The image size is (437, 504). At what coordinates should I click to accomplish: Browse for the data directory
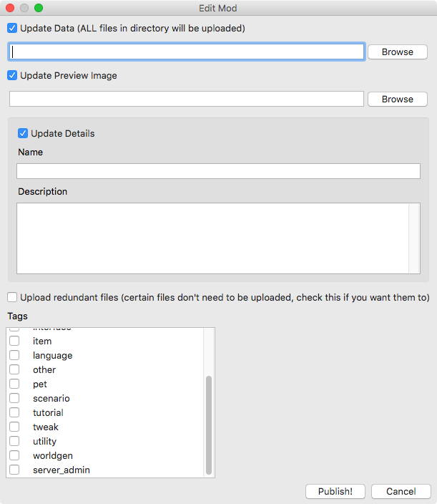398,52
